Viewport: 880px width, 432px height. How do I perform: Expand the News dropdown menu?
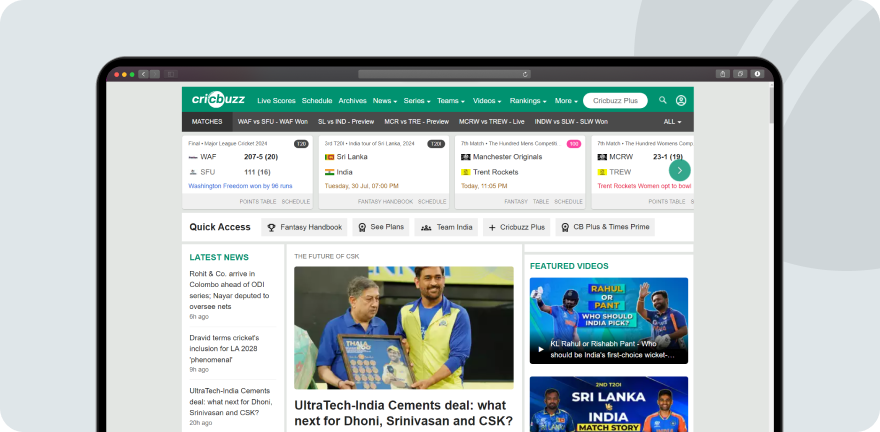pos(384,100)
